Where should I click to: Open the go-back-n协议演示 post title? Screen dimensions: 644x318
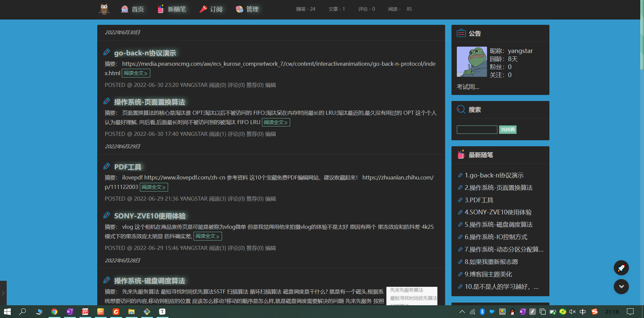click(x=145, y=53)
